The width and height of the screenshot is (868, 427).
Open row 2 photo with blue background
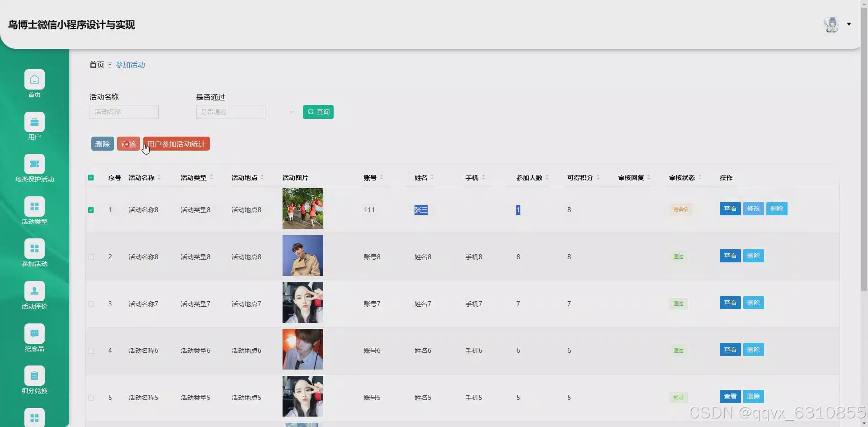click(303, 256)
